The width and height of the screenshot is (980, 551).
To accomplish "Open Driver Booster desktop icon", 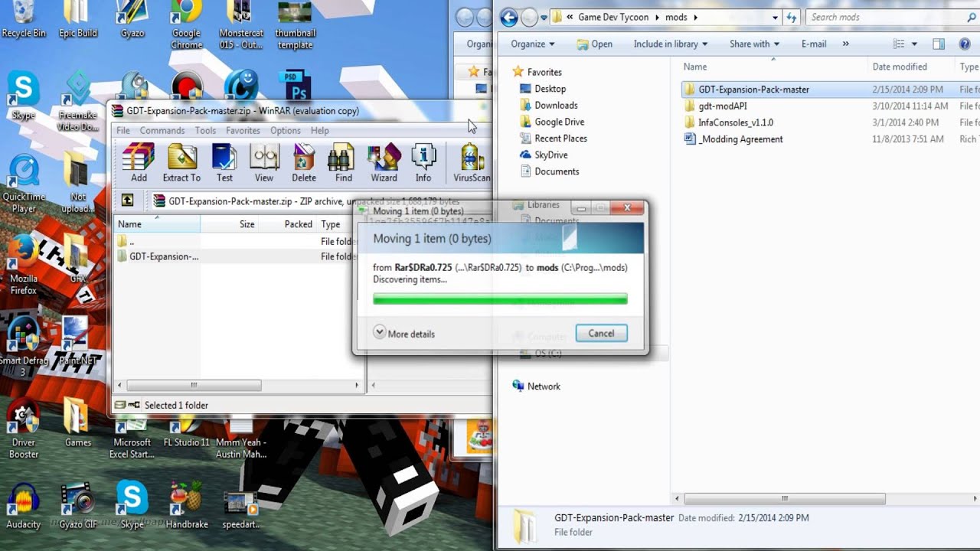I will click(24, 430).
